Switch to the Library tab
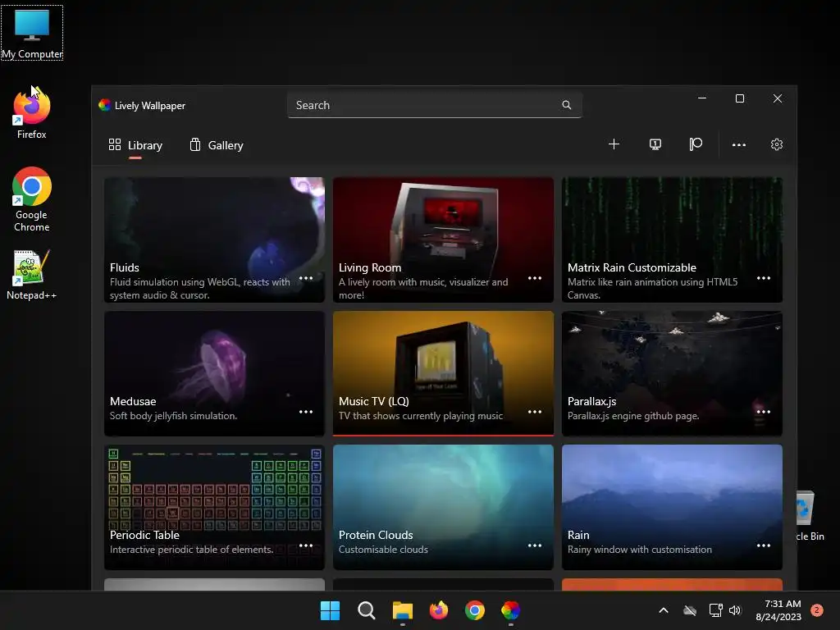This screenshot has height=630, width=840. click(135, 145)
